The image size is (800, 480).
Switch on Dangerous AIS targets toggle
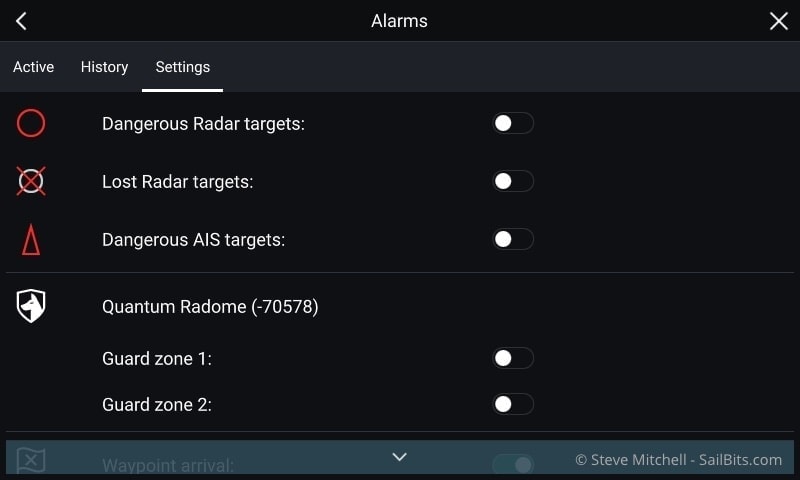click(513, 239)
